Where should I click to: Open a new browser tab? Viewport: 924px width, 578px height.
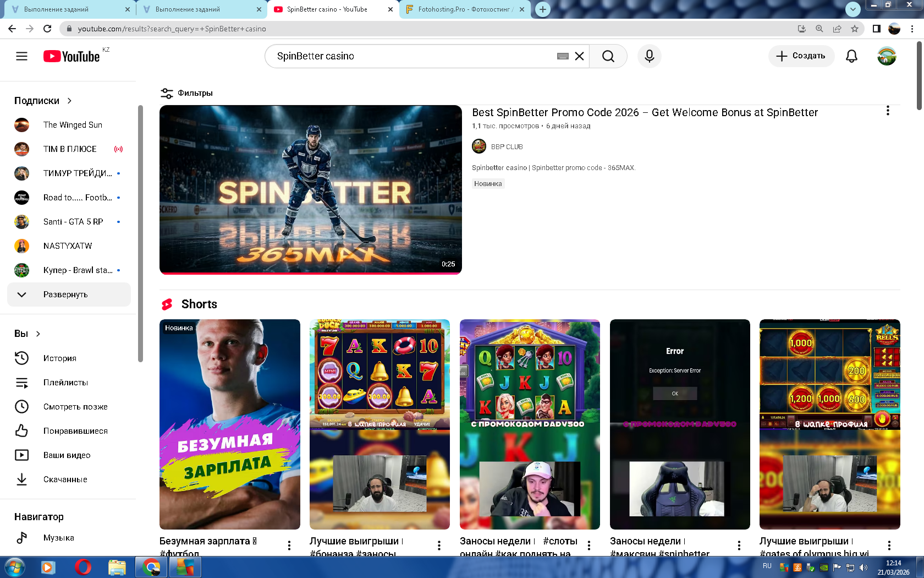(x=543, y=9)
